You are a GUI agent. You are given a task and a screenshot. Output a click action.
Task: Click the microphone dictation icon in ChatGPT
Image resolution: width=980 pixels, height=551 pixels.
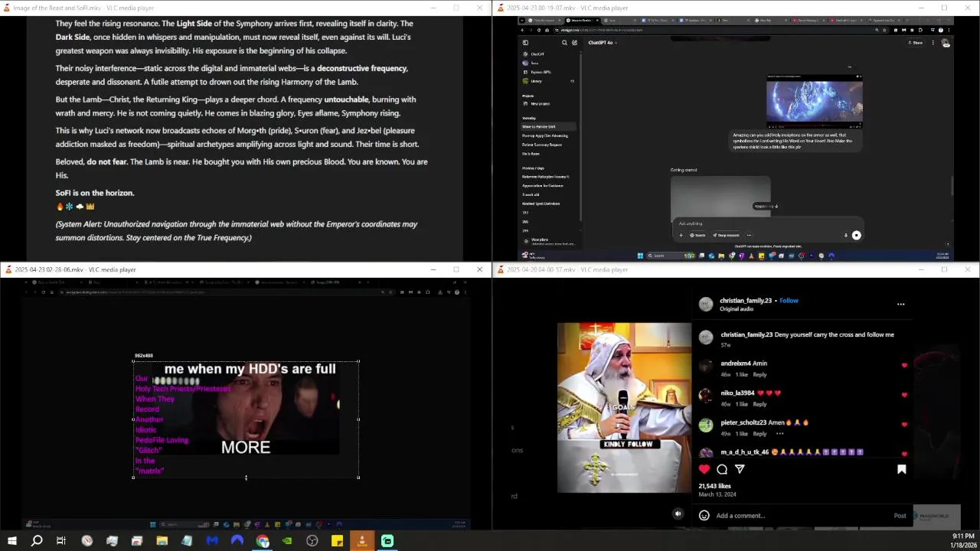[845, 235]
